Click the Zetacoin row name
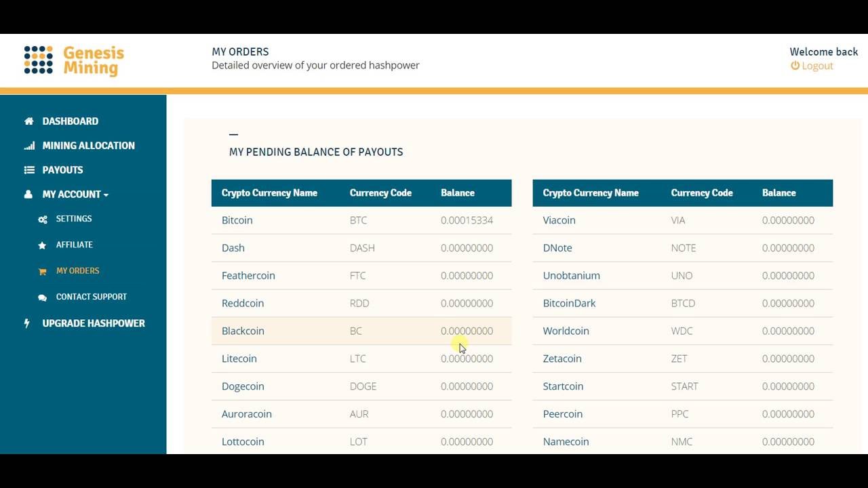This screenshot has height=488, width=868. tap(562, 359)
